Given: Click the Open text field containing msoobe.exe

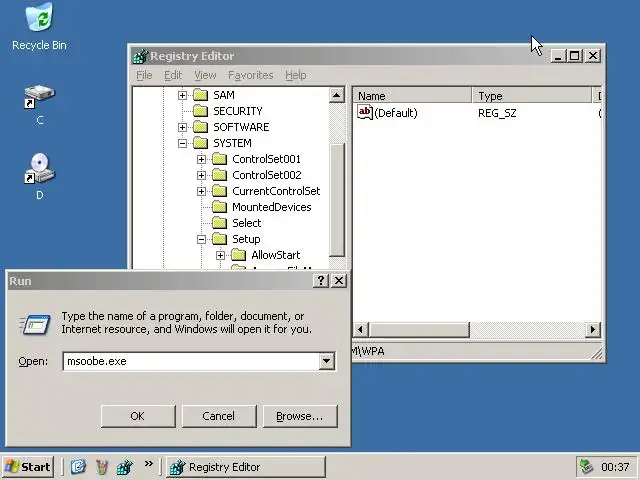Looking at the screenshot, I should point(191,361).
